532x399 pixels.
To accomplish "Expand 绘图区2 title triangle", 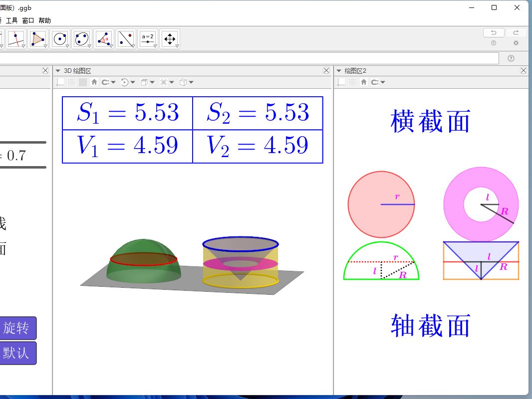I will click(x=338, y=71).
